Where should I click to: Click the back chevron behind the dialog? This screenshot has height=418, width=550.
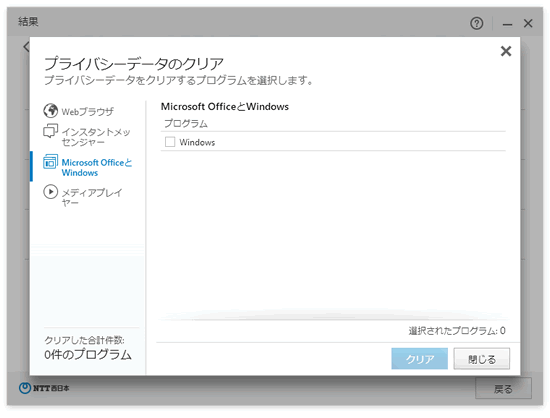[26, 47]
